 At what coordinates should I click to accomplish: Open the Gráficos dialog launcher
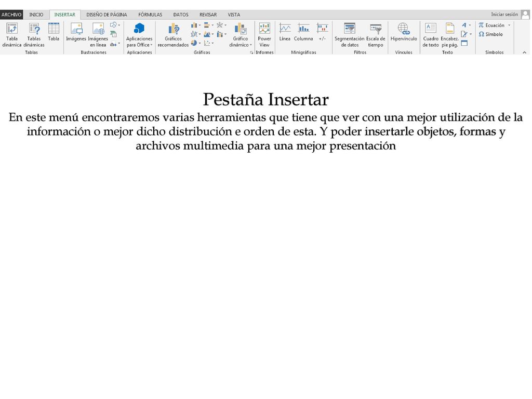(x=251, y=52)
